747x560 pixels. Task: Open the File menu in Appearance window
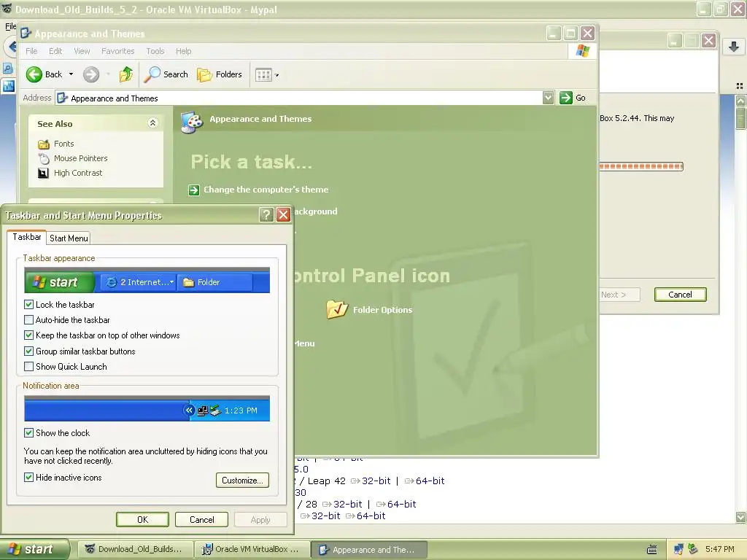(31, 51)
